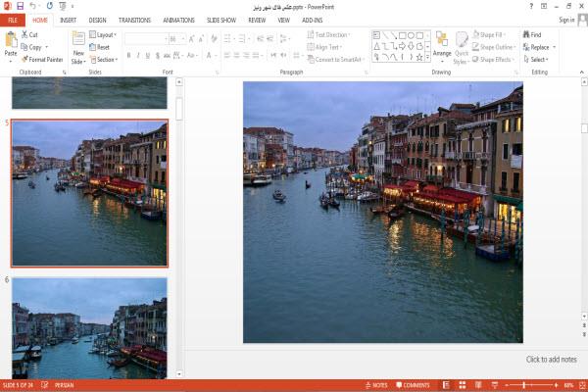
Task: Open Align Text dropdown
Action: [324, 47]
